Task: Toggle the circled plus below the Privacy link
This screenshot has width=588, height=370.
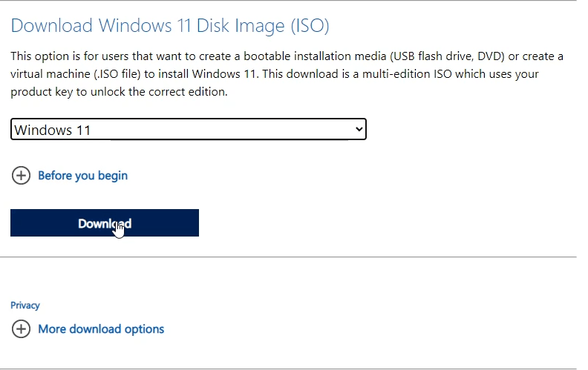Action: click(x=21, y=329)
